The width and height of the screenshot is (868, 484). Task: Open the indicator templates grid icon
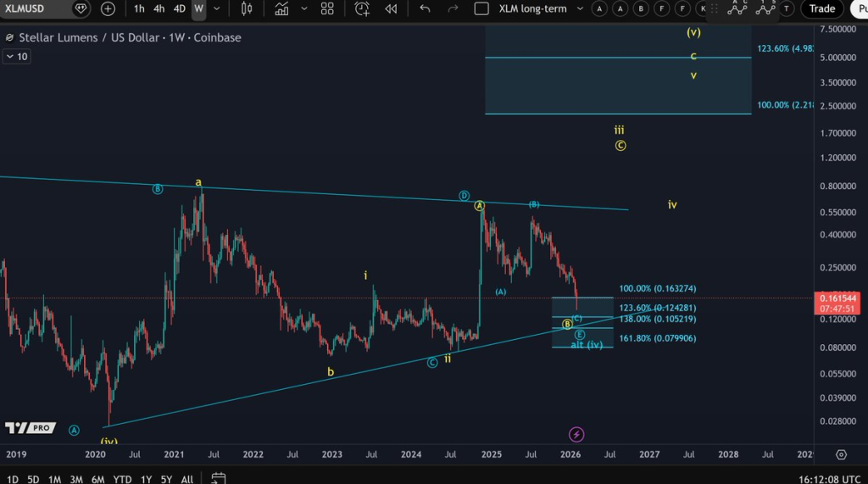pyautogui.click(x=327, y=8)
